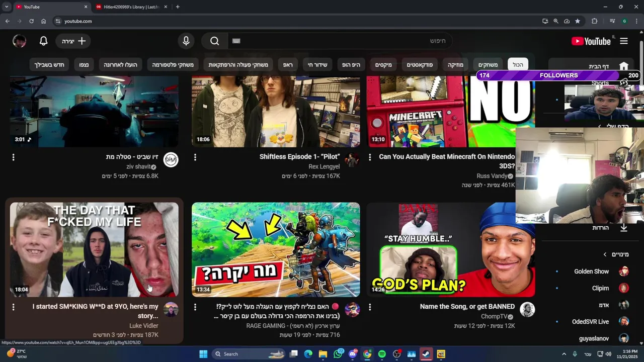
Task: Click the keyboard icon inside the search box
Action: (x=236, y=41)
